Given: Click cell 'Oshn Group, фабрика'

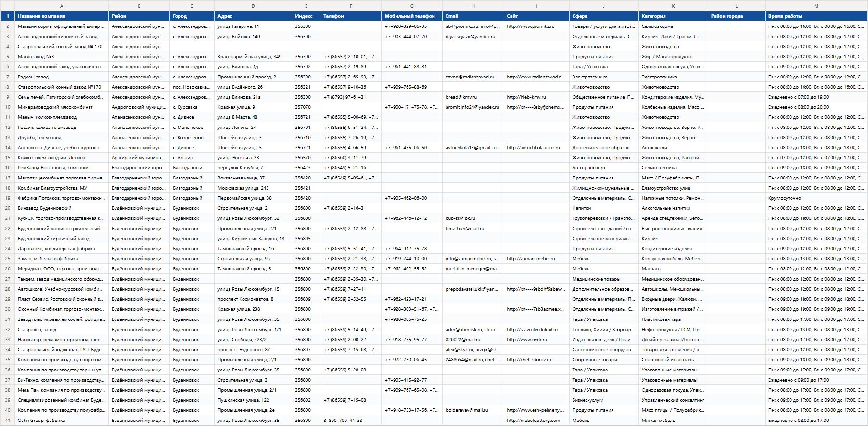Looking at the screenshot, I should (x=62, y=420).
